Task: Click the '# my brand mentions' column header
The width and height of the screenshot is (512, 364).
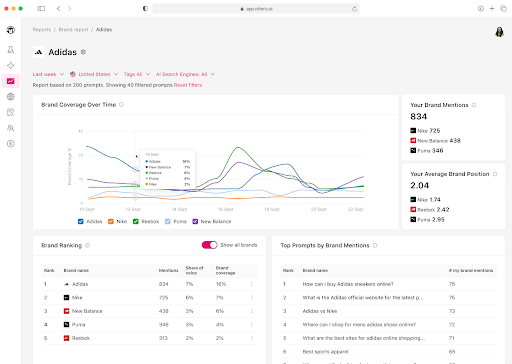Action: (x=471, y=270)
